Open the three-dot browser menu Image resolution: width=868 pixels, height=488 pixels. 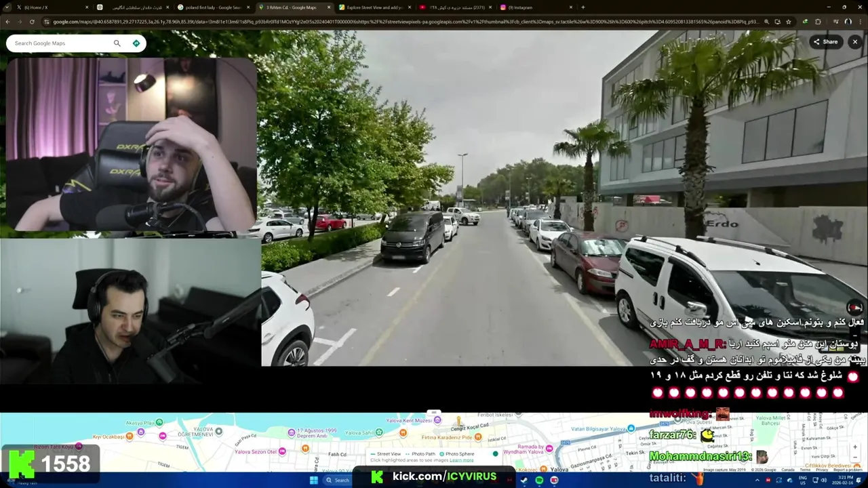(861, 22)
